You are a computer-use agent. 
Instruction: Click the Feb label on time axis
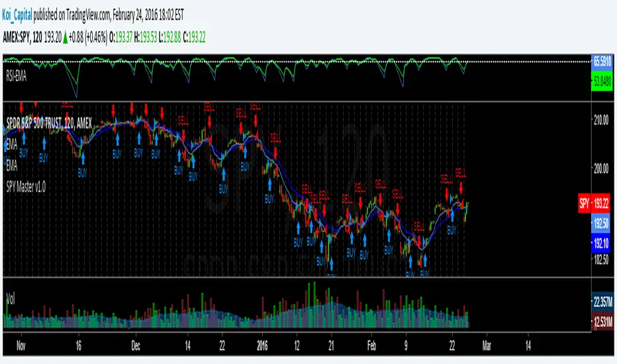point(371,345)
